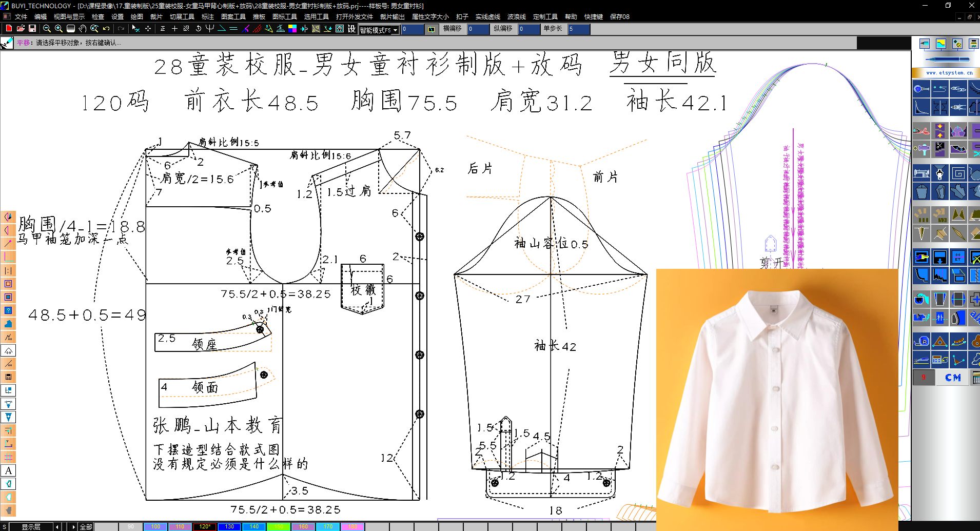Select the four-arrow move tool icon
This screenshot has width=980, height=531.
[148, 28]
